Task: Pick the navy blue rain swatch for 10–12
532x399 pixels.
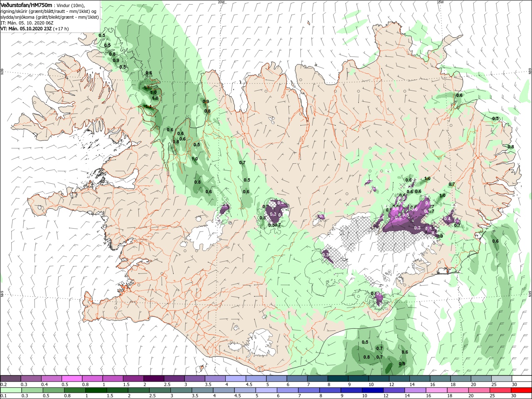Action: click(x=372, y=390)
